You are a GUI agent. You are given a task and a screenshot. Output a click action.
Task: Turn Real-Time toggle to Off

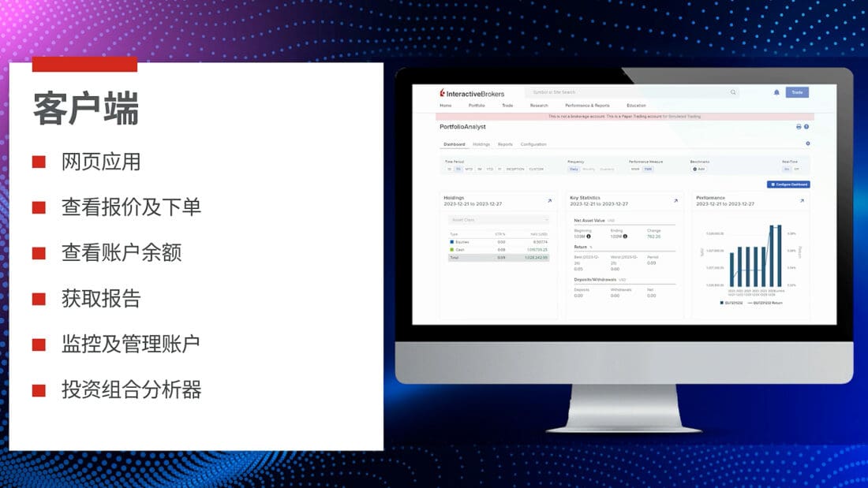coord(796,169)
